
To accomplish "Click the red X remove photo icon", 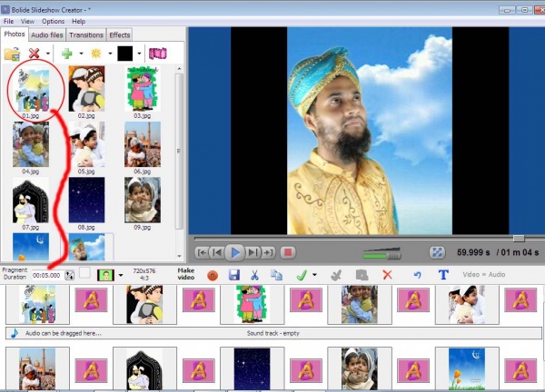I will 35,54.
